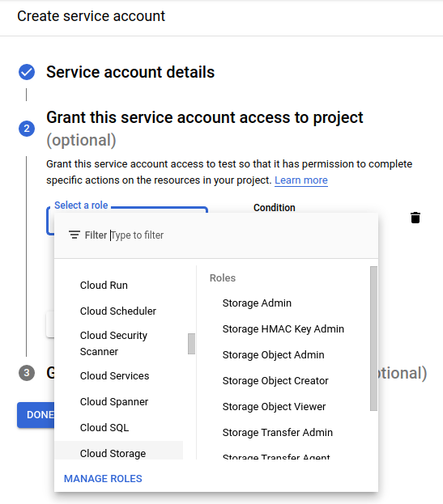Select Cloud Scheduler category
The width and height of the screenshot is (443, 504).
pos(119,311)
